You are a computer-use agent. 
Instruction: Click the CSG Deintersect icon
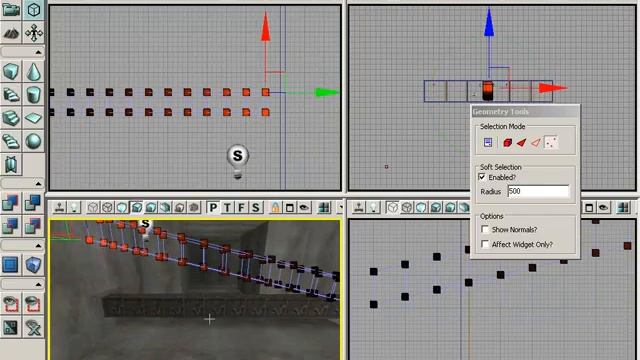tap(33, 226)
